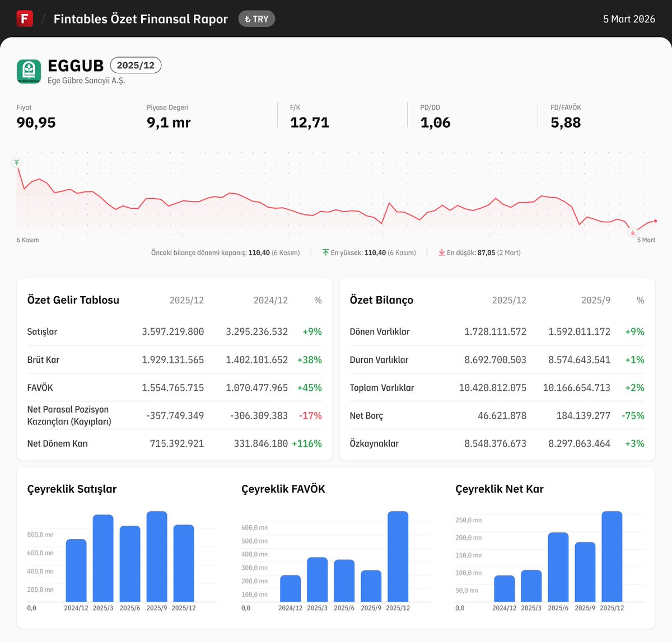The width and height of the screenshot is (672, 641).
Task: Click the 2025/3 bar in Çeyreklik Net Kar
Action: pos(531,586)
